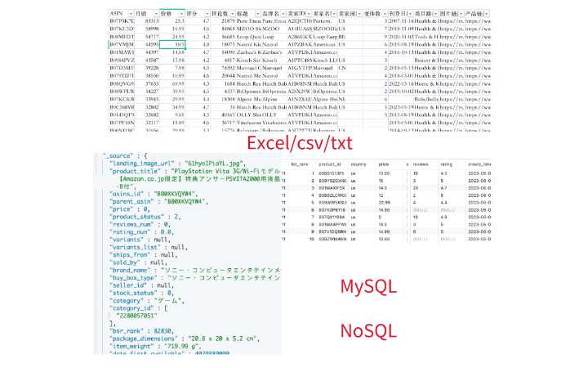The width and height of the screenshot is (588, 368).
Task: Click the review count cell 74592
Action: tap(228, 68)
